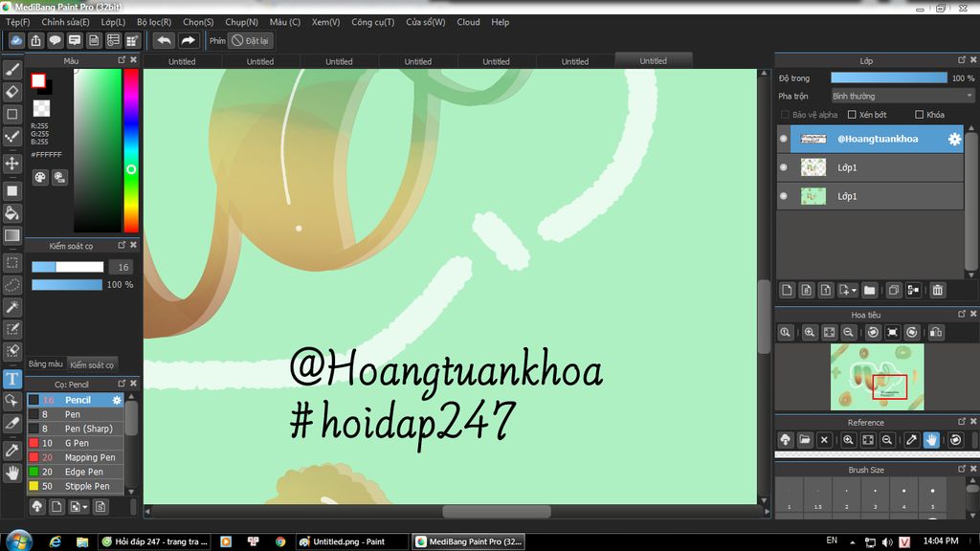Open the Chỉnh sửa(E) menu
This screenshot has height=551, width=980.
click(x=65, y=22)
